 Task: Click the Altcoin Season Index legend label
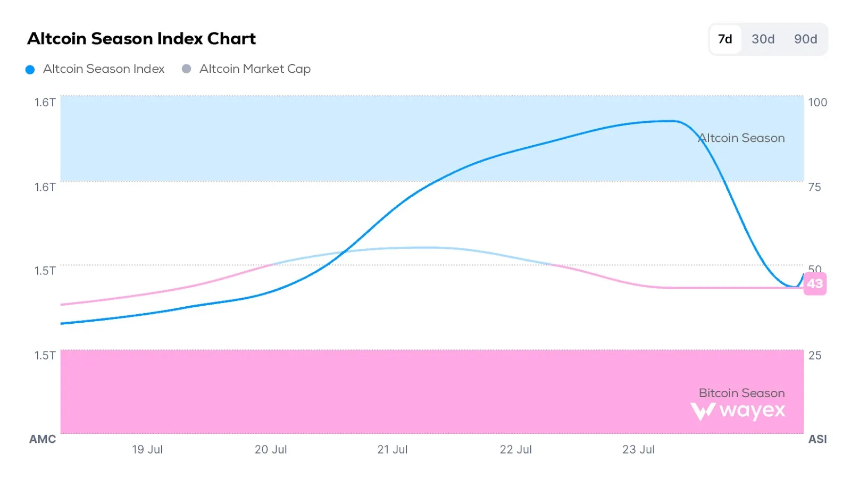[104, 69]
